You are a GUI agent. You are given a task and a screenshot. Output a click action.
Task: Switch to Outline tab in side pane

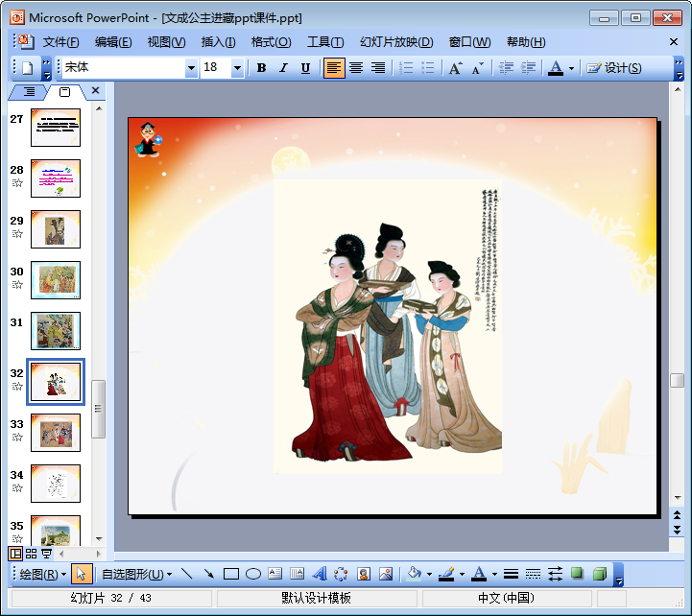pos(29,91)
